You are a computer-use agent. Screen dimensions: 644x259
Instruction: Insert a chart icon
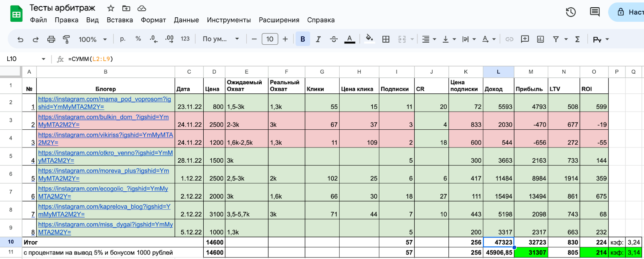(x=540, y=39)
